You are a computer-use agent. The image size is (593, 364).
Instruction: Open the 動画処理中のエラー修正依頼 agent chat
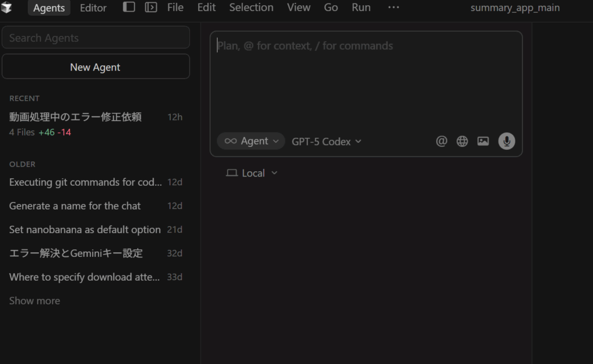[76, 117]
